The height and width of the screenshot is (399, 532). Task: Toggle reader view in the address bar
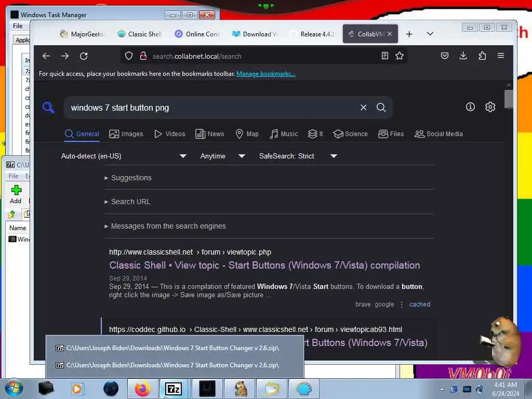tap(385, 56)
